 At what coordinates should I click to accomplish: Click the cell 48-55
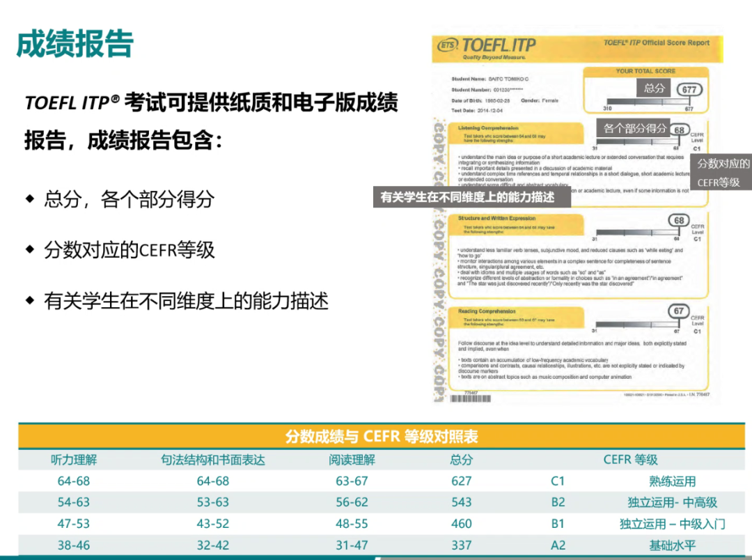pos(352,524)
